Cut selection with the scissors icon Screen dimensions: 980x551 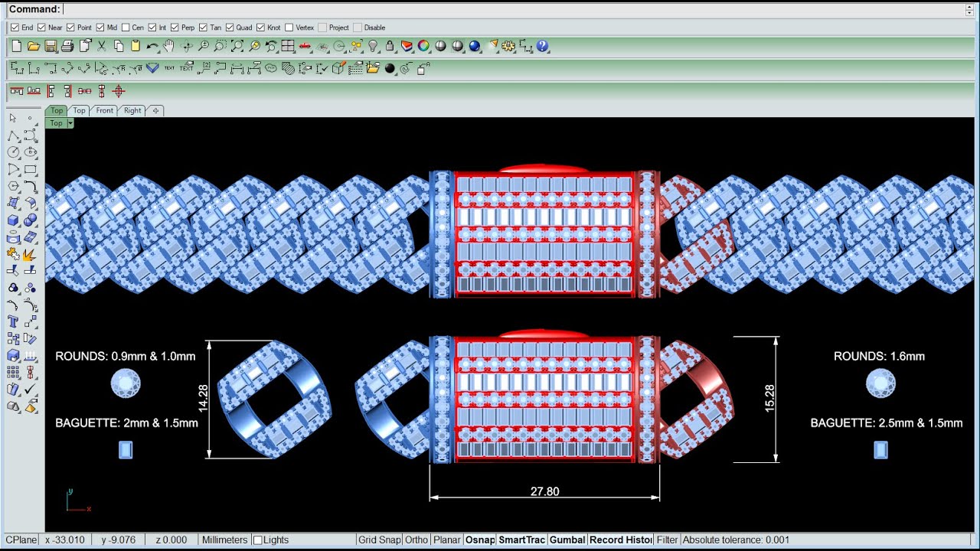[101, 46]
